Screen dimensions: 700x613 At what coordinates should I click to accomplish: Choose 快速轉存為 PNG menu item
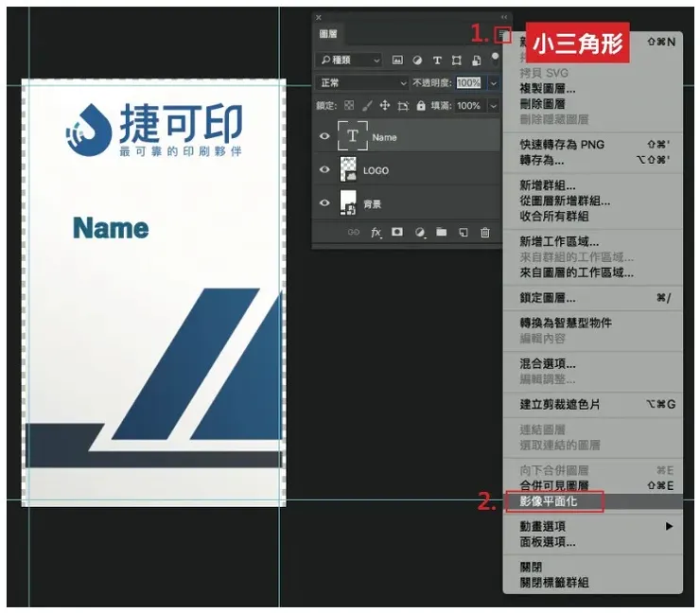tap(593, 144)
